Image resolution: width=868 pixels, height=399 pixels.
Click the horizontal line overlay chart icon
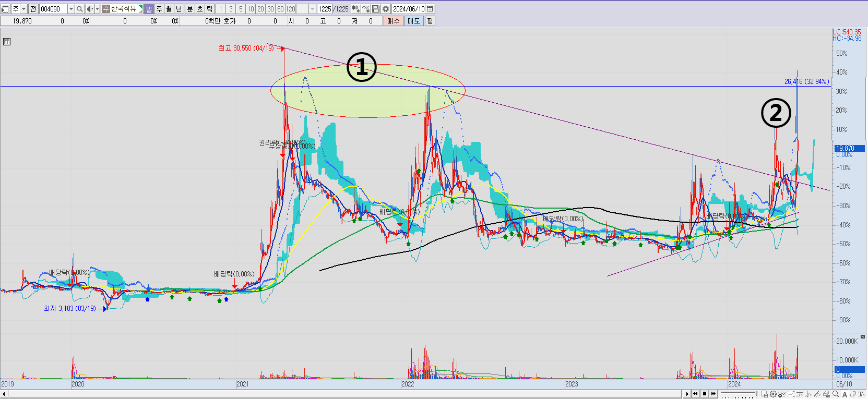click(x=800, y=394)
